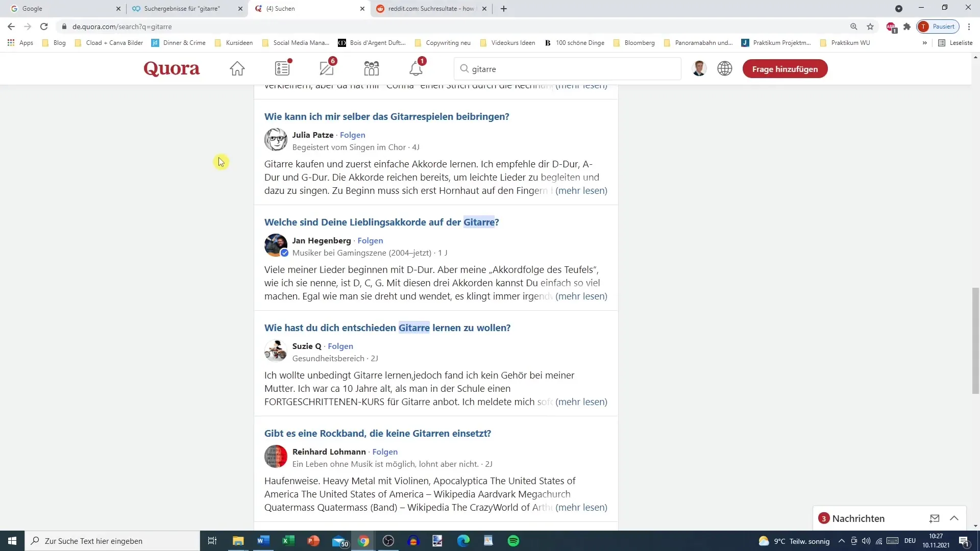Open the Dinner & Crime bookmark
The width and height of the screenshot is (980, 551).
point(179,43)
